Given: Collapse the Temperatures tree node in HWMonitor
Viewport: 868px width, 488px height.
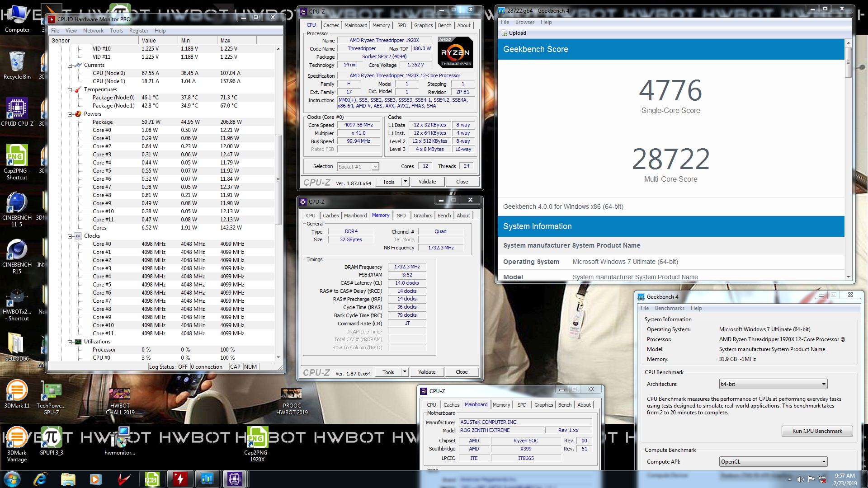Looking at the screenshot, I should pos(70,90).
